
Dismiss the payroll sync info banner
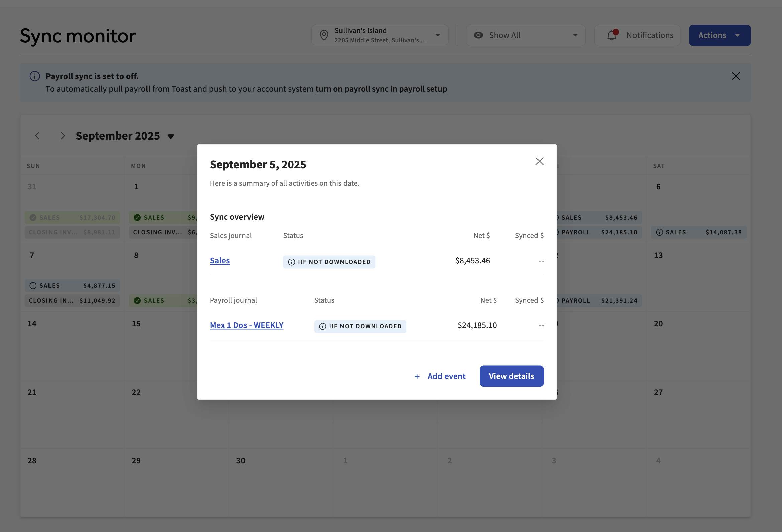tap(736, 76)
